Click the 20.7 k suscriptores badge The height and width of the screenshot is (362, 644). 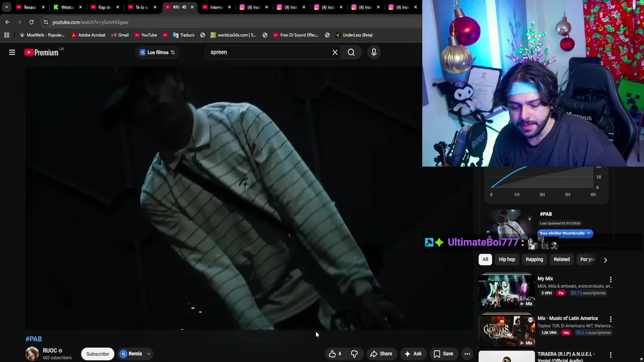pos(588,293)
